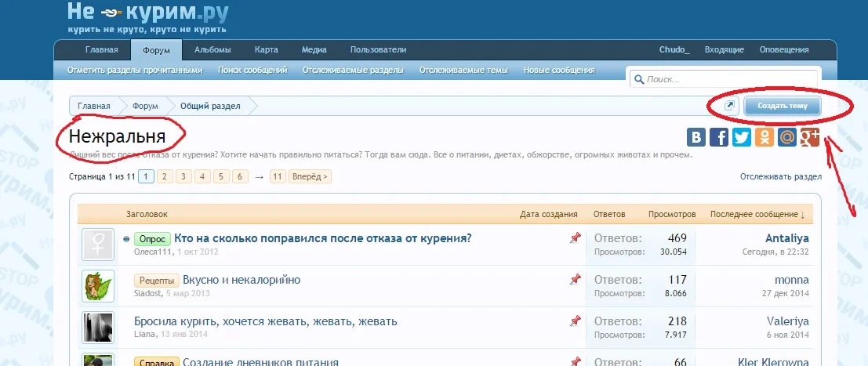The height and width of the screenshot is (366, 868).
Task: Open Отслеживаемые темы
Action: tap(463, 71)
